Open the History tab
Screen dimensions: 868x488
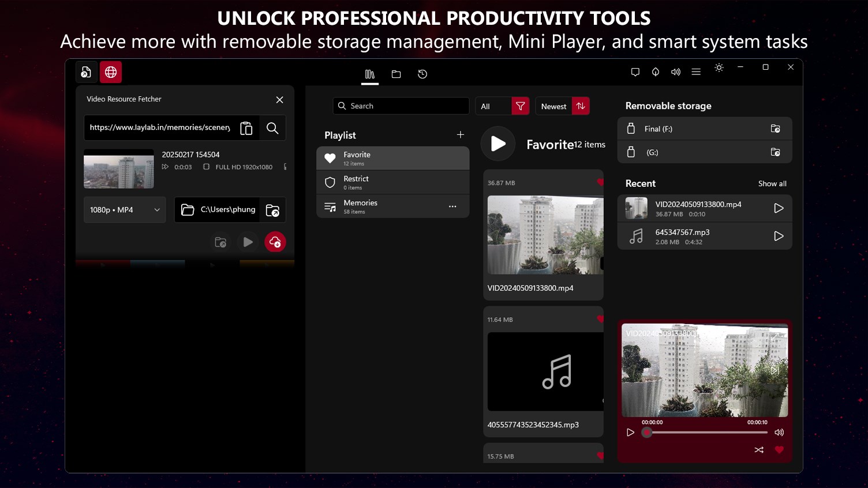422,74
